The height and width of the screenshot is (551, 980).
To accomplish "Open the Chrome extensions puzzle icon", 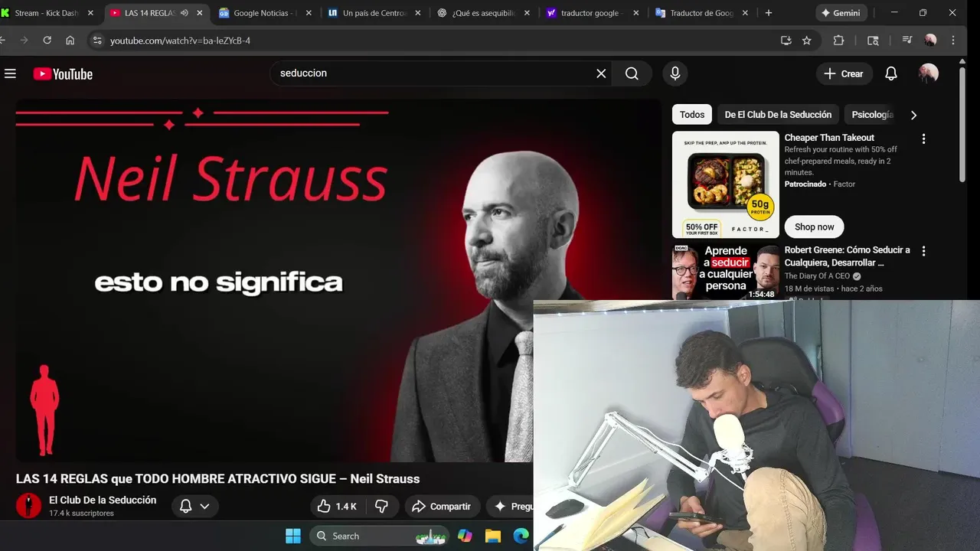I will tap(838, 41).
